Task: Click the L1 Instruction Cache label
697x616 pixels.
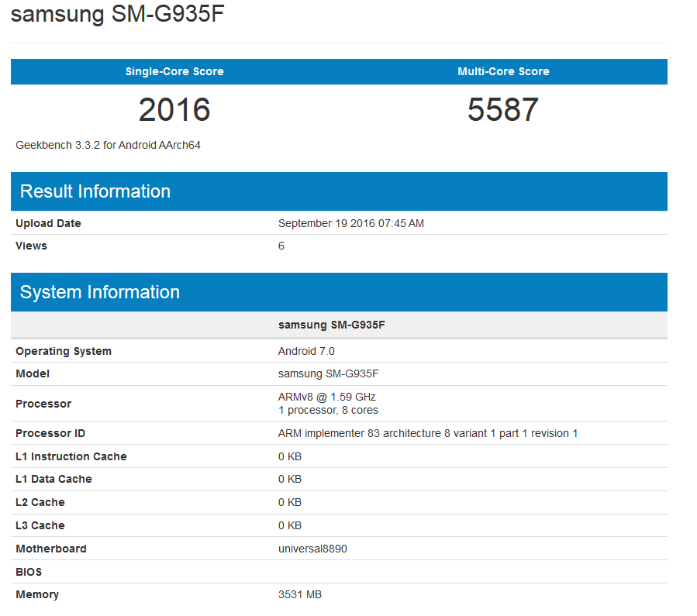Action: coord(71,456)
